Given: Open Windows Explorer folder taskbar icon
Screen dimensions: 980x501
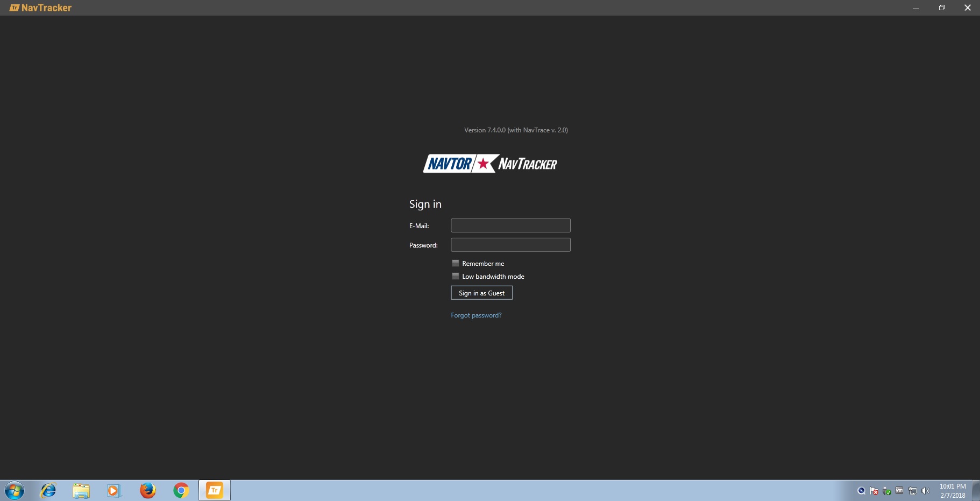Looking at the screenshot, I should 81,491.
